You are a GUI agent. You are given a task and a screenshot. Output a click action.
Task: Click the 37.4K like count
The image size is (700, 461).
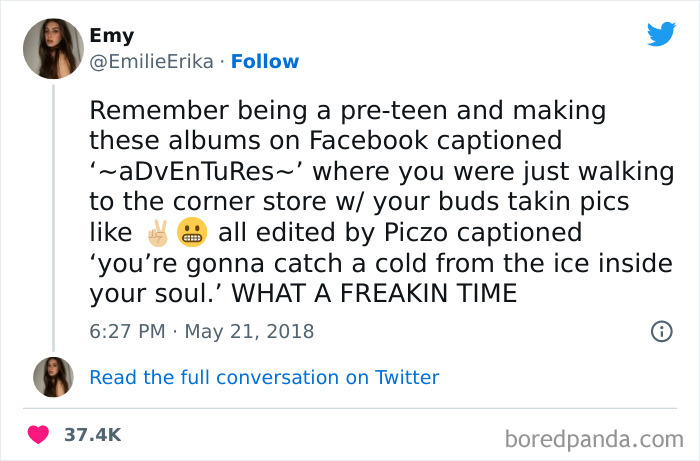coord(92,434)
